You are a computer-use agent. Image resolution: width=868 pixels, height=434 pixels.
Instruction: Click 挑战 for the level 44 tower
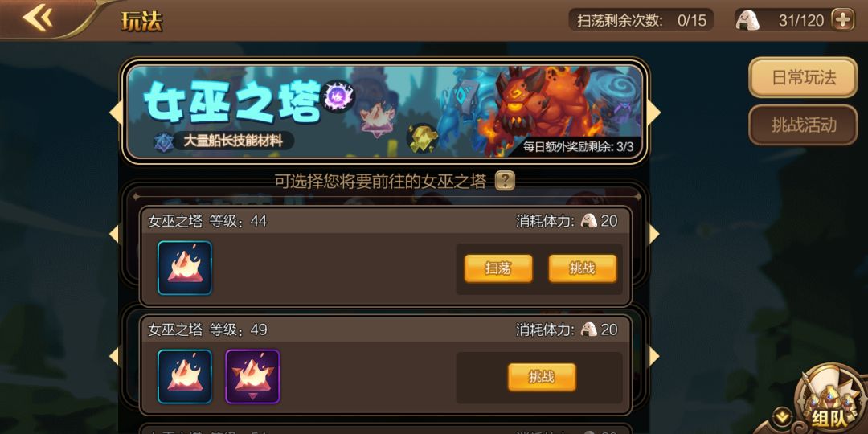pos(583,268)
